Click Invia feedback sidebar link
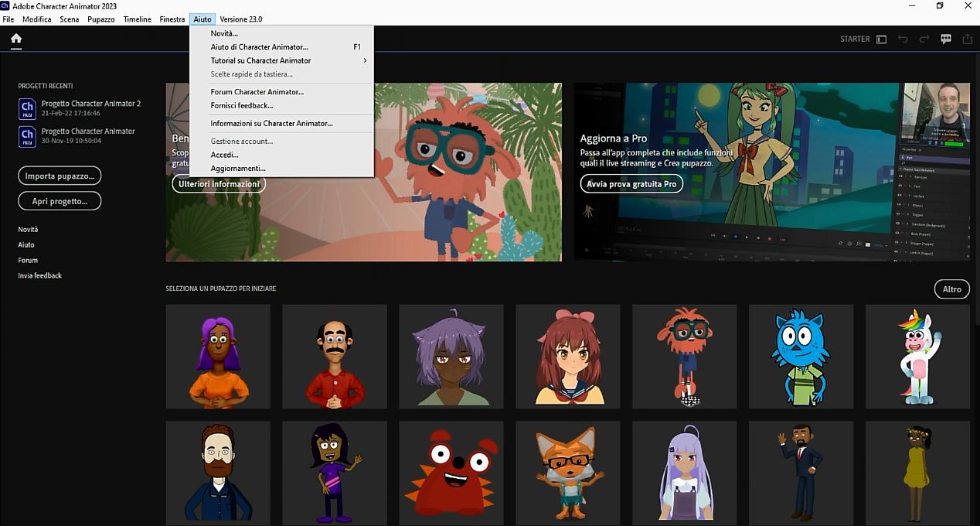The width and height of the screenshot is (980, 526). [40, 276]
